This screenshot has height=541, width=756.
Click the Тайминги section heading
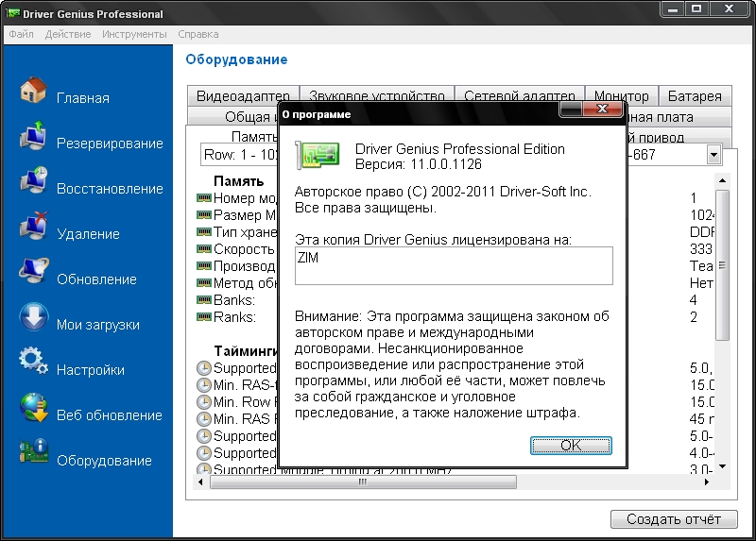(x=246, y=351)
